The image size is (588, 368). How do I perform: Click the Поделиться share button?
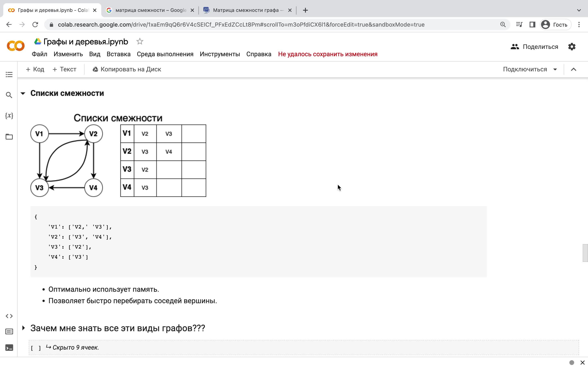(x=534, y=47)
